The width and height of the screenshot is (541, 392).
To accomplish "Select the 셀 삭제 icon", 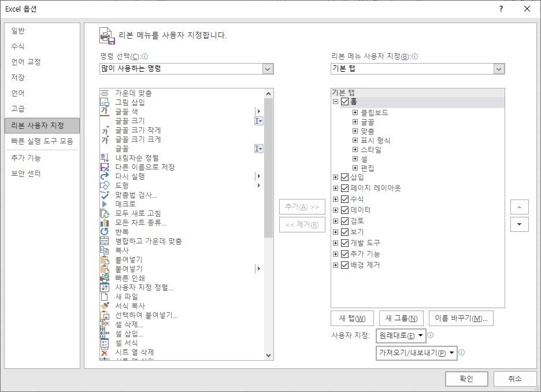I will click(x=105, y=324).
